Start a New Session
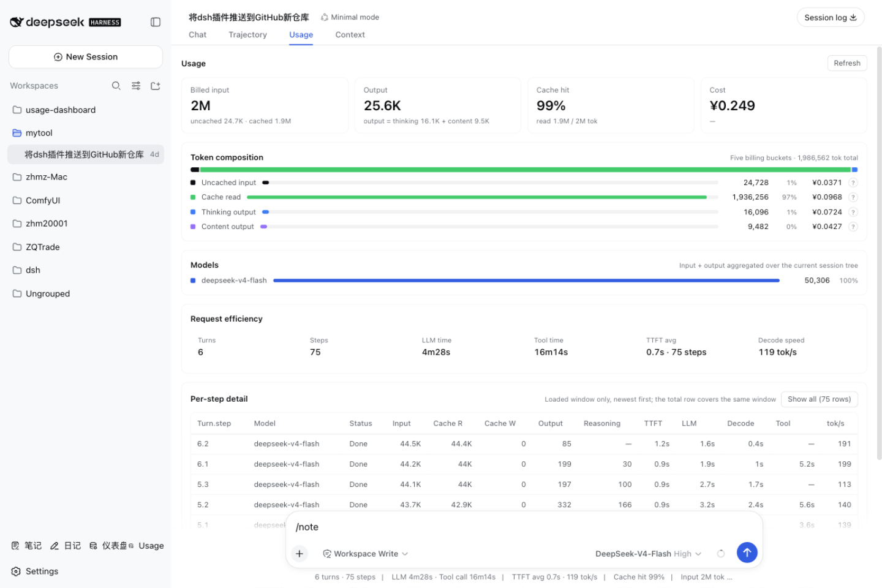This screenshot has height=588, width=882. [x=86, y=57]
